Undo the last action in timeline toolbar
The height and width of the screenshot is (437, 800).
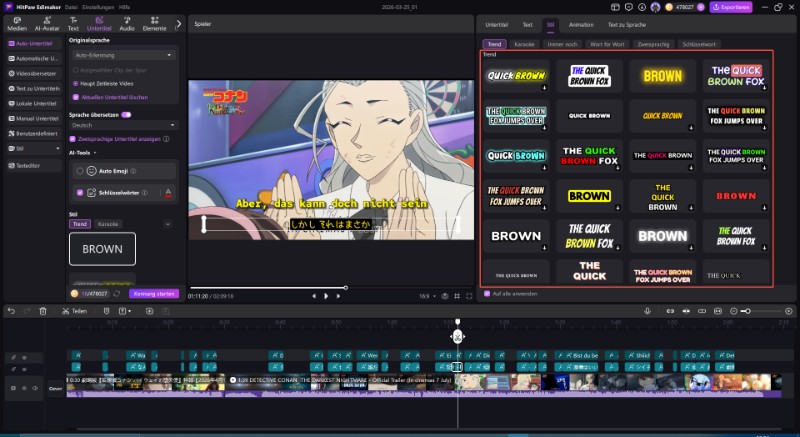click(11, 311)
